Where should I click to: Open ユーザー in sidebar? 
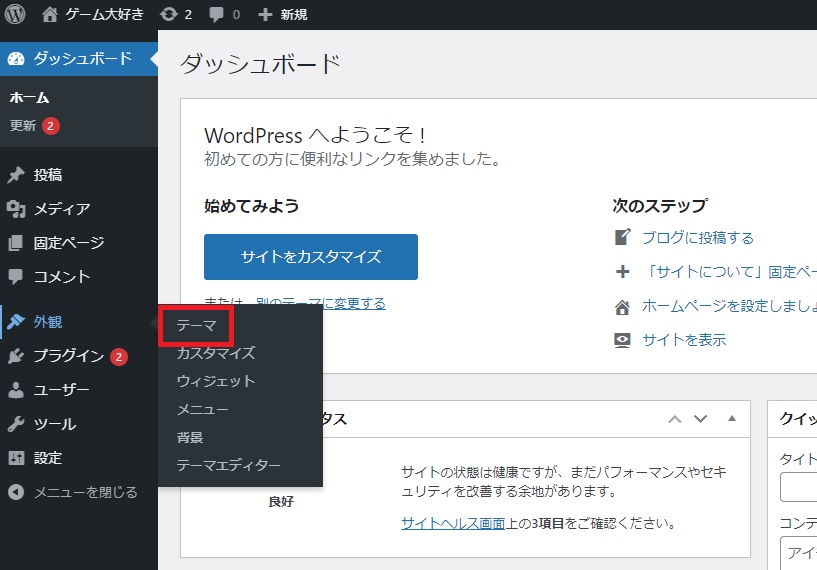[x=61, y=390]
